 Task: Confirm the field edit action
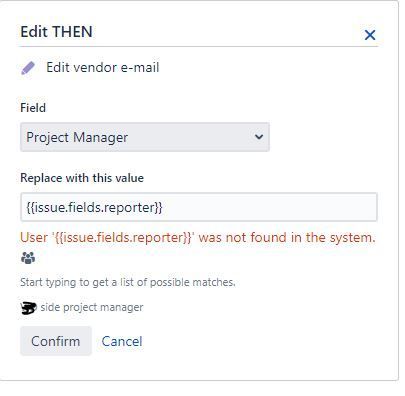click(x=56, y=341)
